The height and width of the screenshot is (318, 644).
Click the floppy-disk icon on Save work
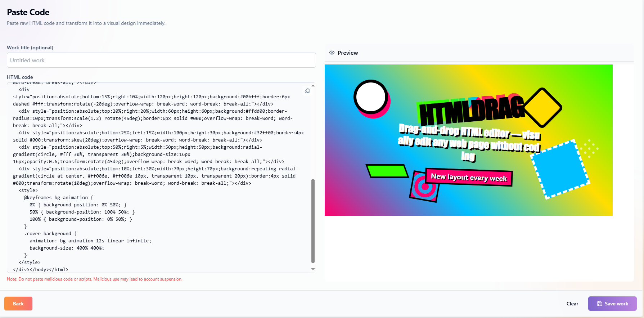click(599, 304)
